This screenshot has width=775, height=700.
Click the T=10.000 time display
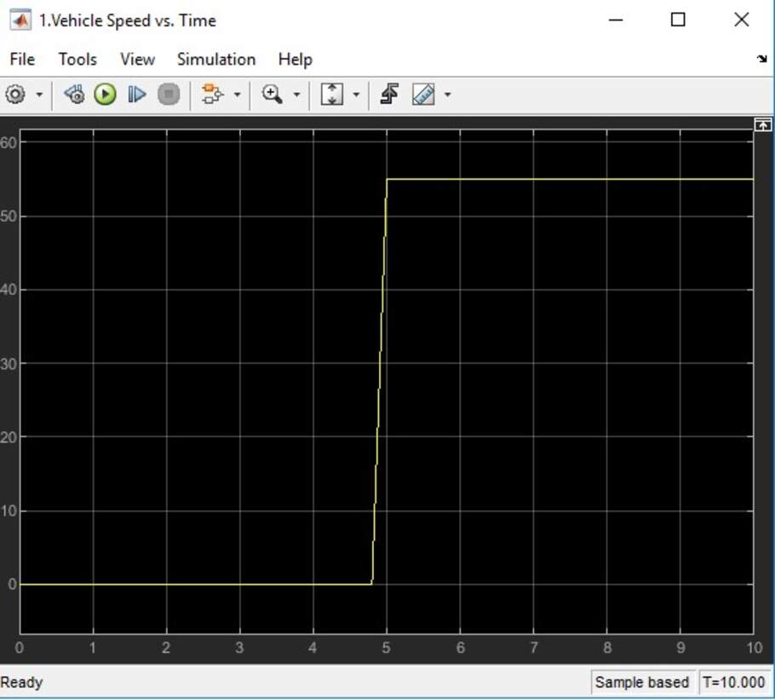tap(732, 682)
